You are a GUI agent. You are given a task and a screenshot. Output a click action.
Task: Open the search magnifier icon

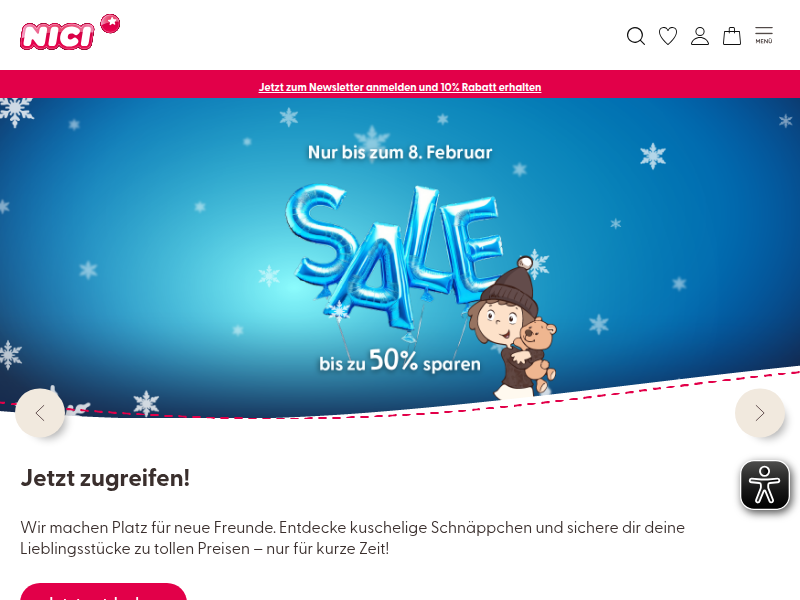(636, 36)
